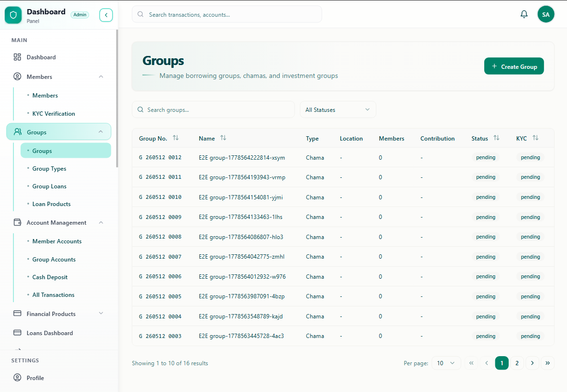Open Dashboard from sidebar
Viewport: 567px width, 392px height.
41,57
